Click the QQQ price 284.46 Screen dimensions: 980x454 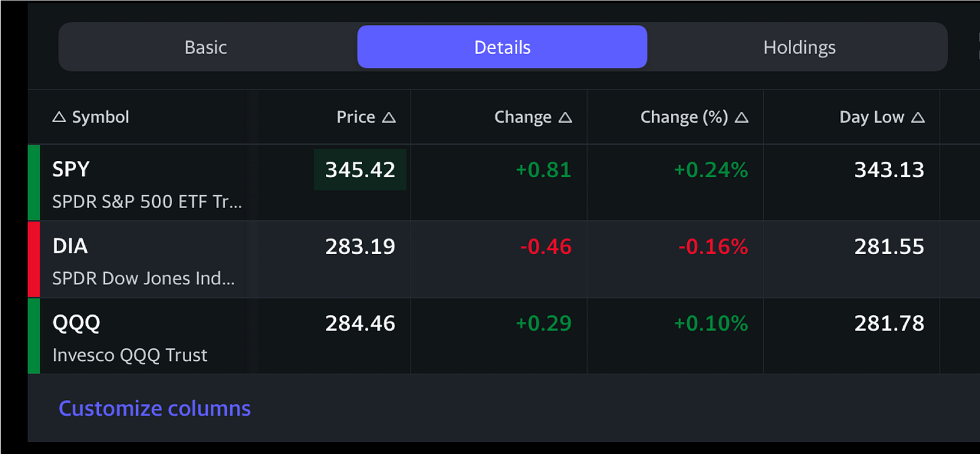click(x=360, y=324)
